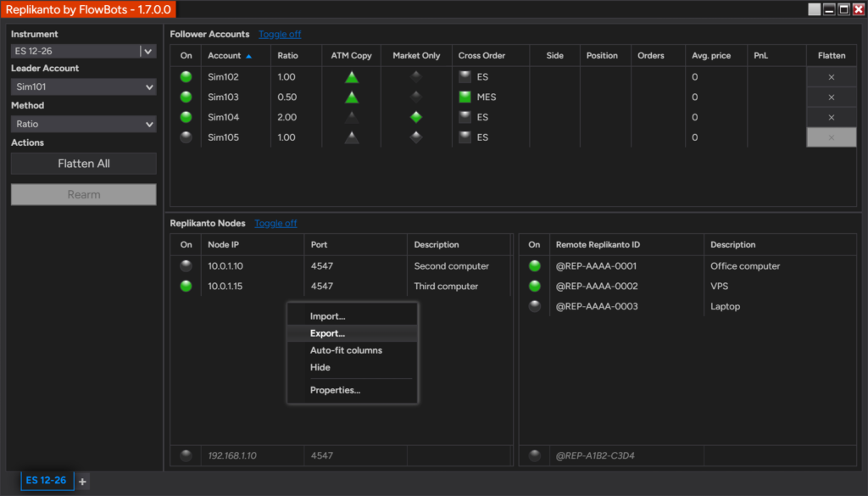Turn off follower Sim104 On indicator

coord(186,117)
